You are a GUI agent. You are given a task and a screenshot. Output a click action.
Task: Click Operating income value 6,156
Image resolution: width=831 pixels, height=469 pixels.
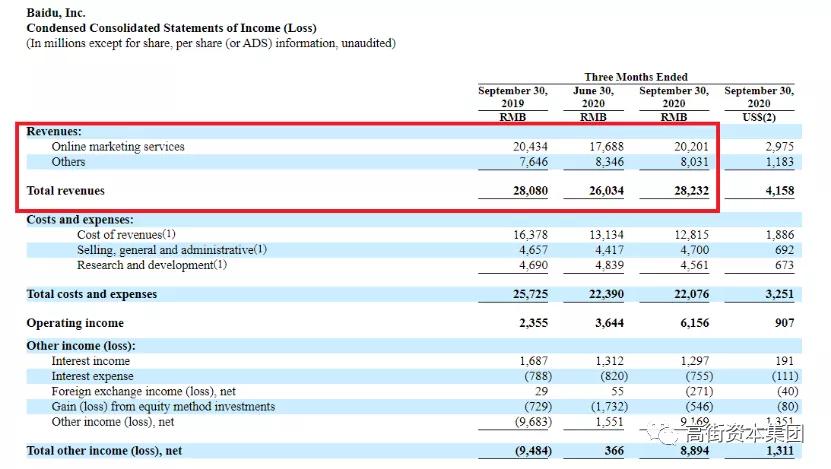coord(694,323)
